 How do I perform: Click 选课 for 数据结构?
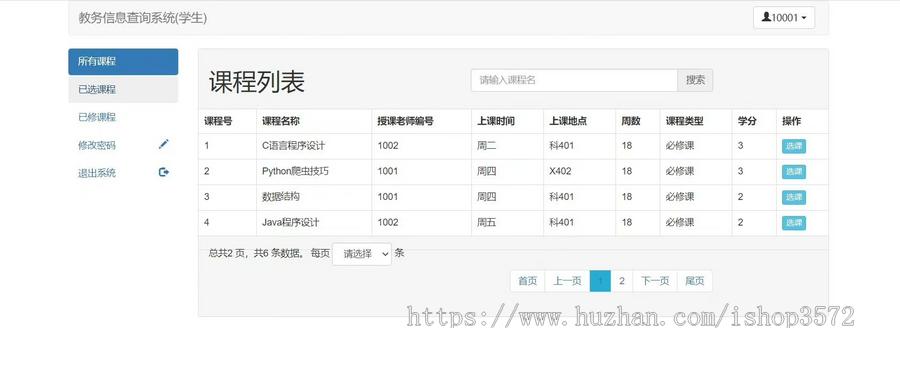point(794,197)
